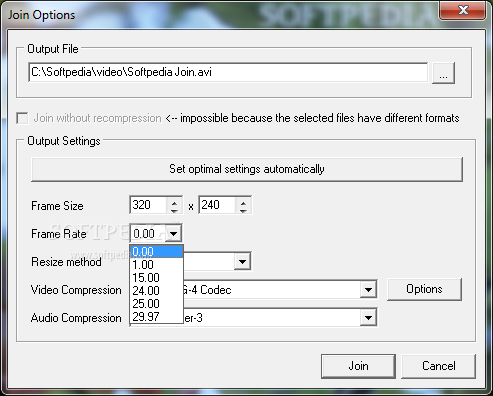Select 15.00 frame rate option

click(x=157, y=278)
